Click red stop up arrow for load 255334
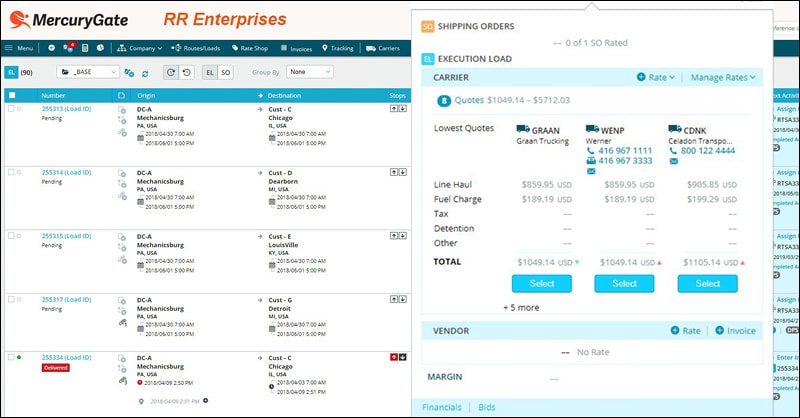Screen dimensions: 800x418 pyautogui.click(x=393, y=357)
